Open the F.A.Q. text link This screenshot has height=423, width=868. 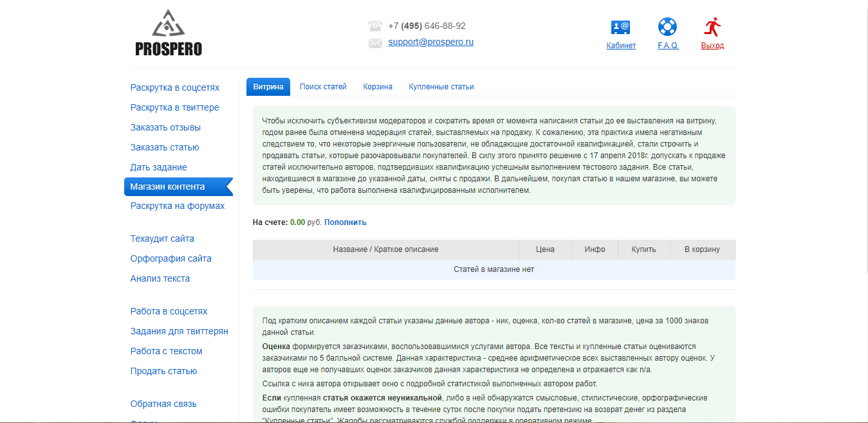point(668,46)
